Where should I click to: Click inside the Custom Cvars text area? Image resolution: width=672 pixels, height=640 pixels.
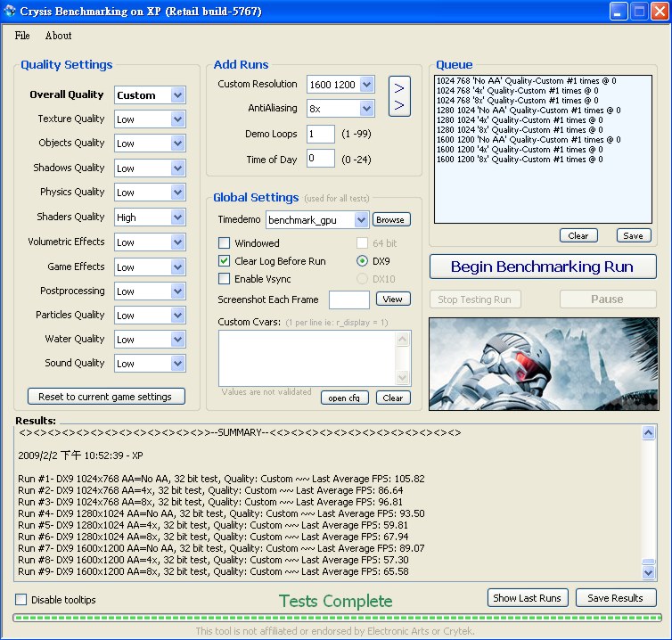click(307, 358)
